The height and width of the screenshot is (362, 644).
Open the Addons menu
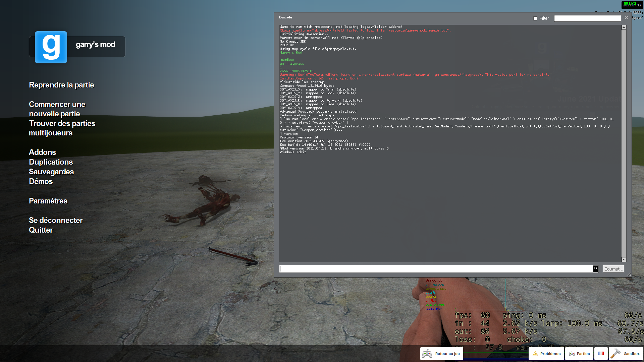tap(42, 153)
